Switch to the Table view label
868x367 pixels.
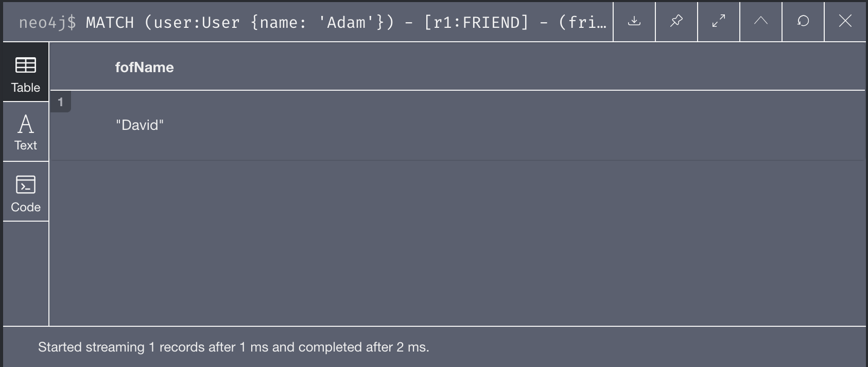pyautogui.click(x=26, y=88)
